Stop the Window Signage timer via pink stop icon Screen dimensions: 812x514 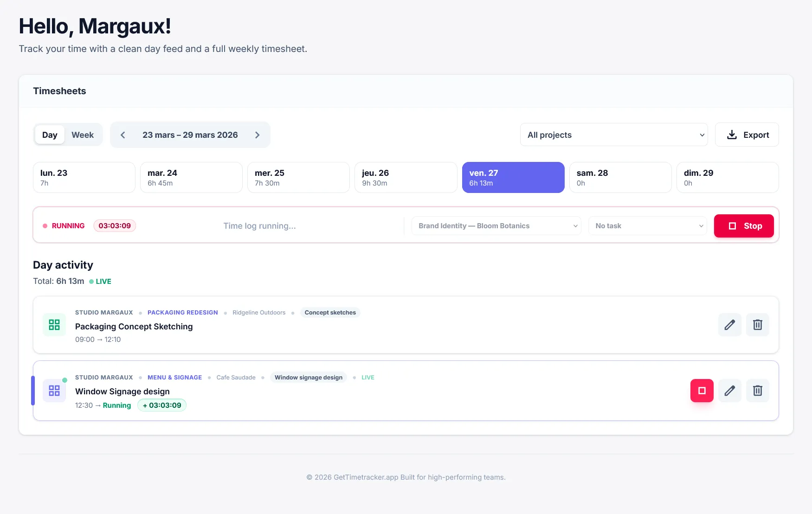coord(702,391)
